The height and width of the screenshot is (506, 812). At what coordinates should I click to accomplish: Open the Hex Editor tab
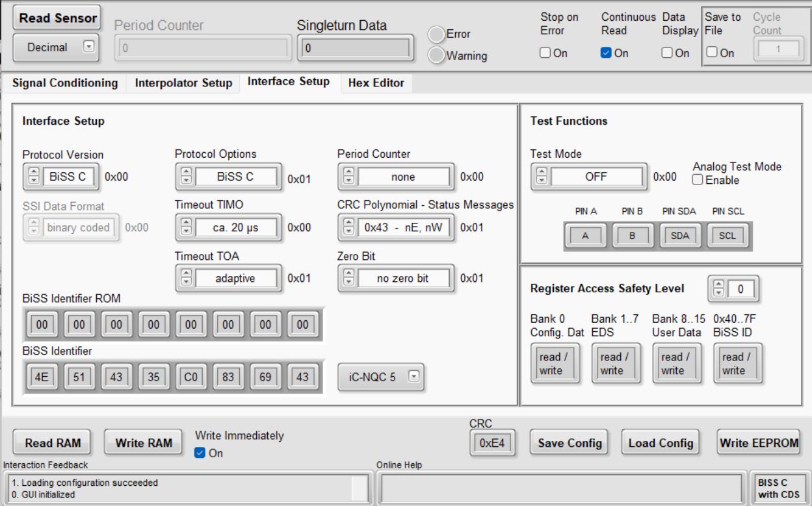tap(376, 83)
